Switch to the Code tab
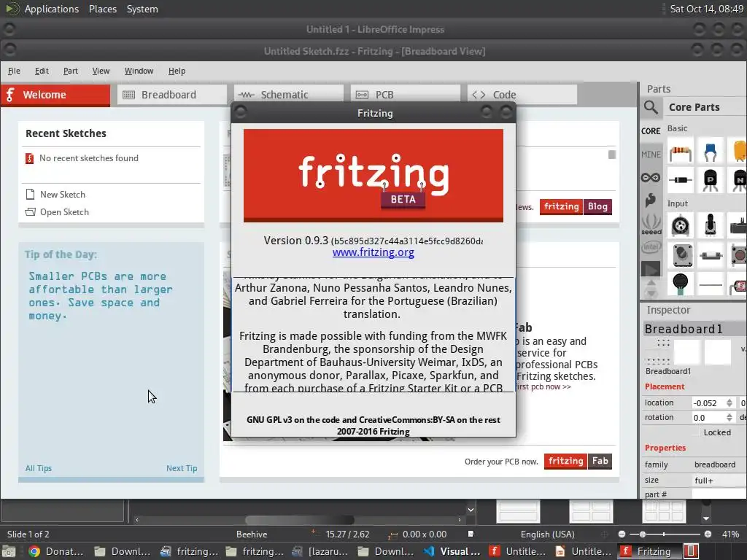747x560 pixels. pyautogui.click(x=522, y=95)
